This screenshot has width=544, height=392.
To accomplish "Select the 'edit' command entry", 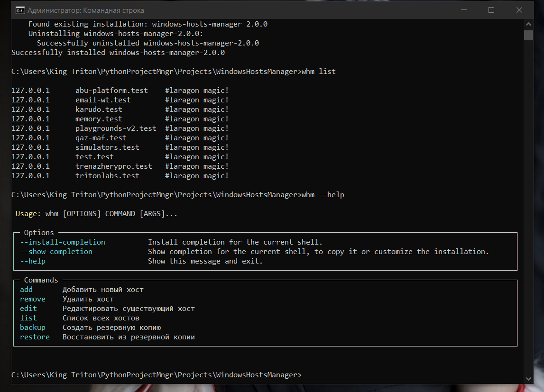I will click(x=28, y=309).
